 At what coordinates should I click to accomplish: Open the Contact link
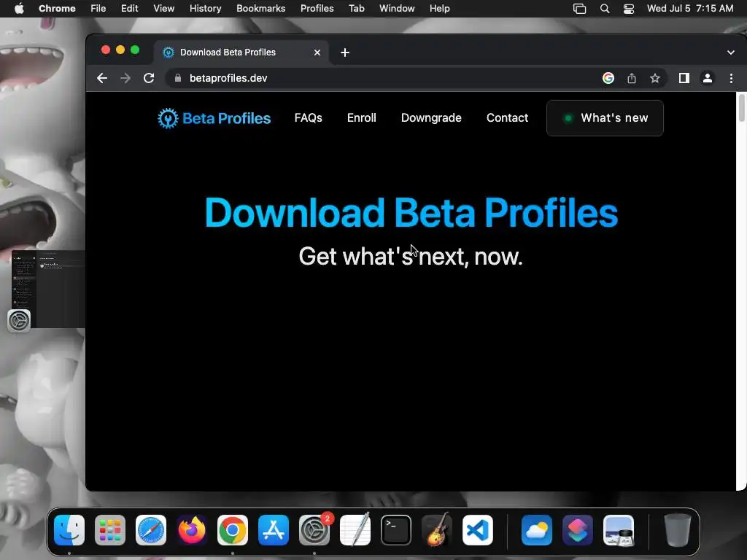point(508,118)
